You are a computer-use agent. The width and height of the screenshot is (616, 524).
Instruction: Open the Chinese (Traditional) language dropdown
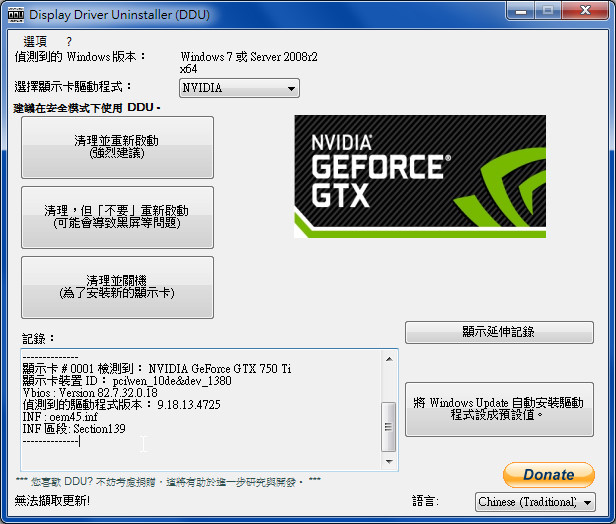pyautogui.click(x=535, y=502)
